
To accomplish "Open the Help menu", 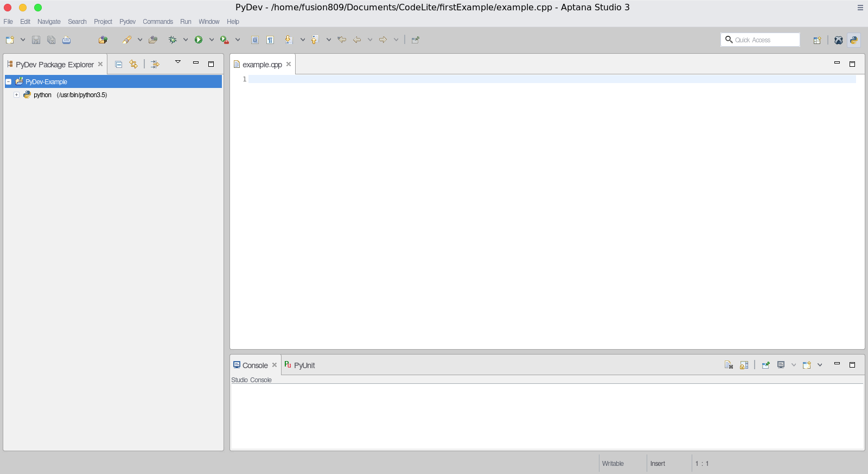I will (233, 22).
